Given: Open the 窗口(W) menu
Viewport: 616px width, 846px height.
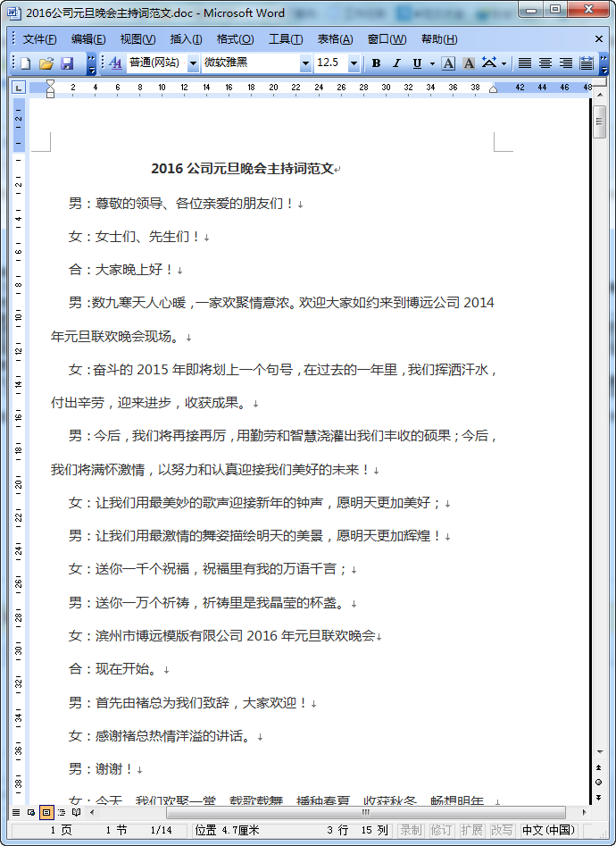Looking at the screenshot, I should point(387,38).
